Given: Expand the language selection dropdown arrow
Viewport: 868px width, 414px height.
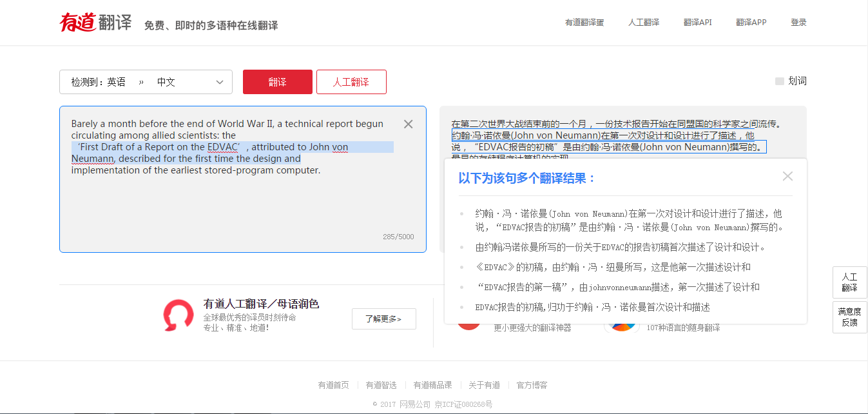Looking at the screenshot, I should point(220,82).
